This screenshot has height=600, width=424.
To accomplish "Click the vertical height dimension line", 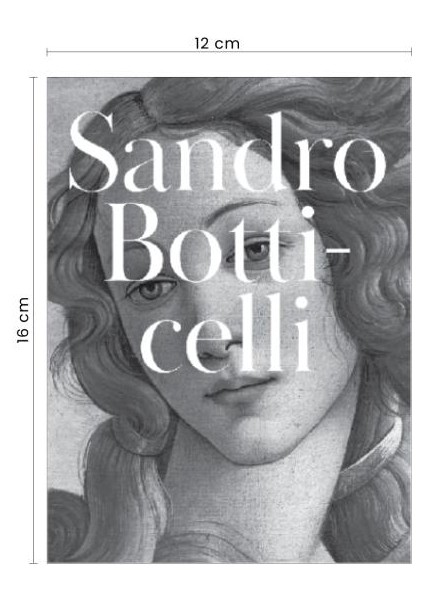I will tap(34, 320).
